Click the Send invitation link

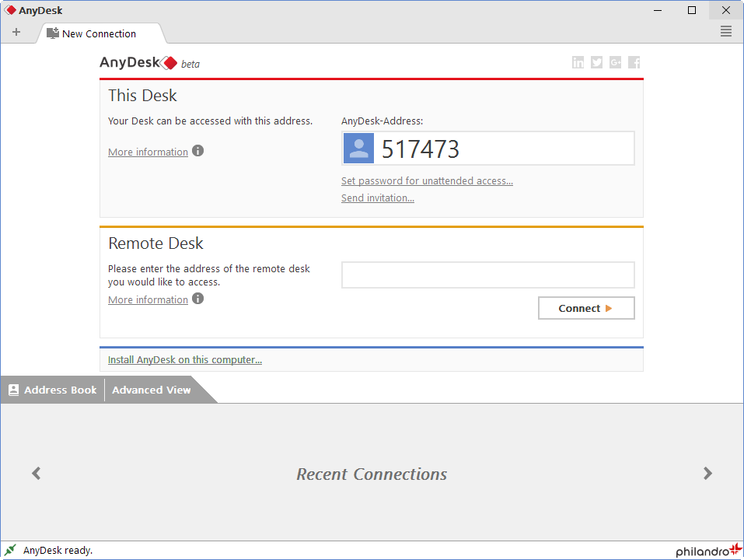(x=378, y=198)
